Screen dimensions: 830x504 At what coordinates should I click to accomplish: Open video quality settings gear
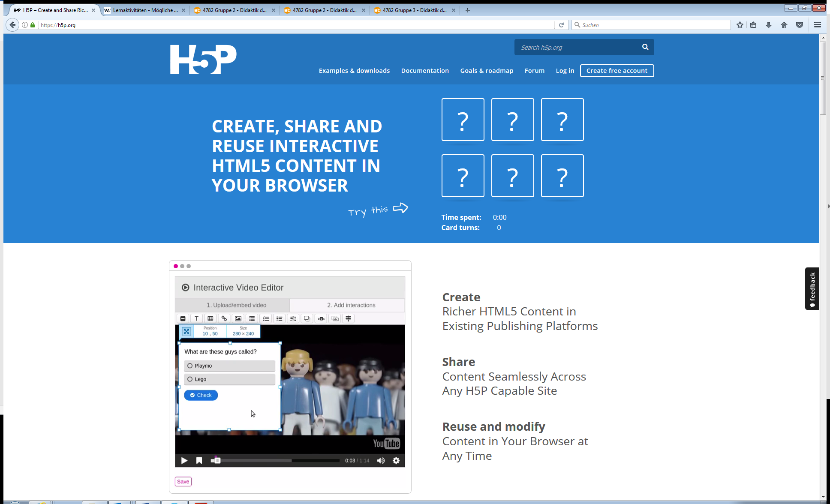coord(396,461)
